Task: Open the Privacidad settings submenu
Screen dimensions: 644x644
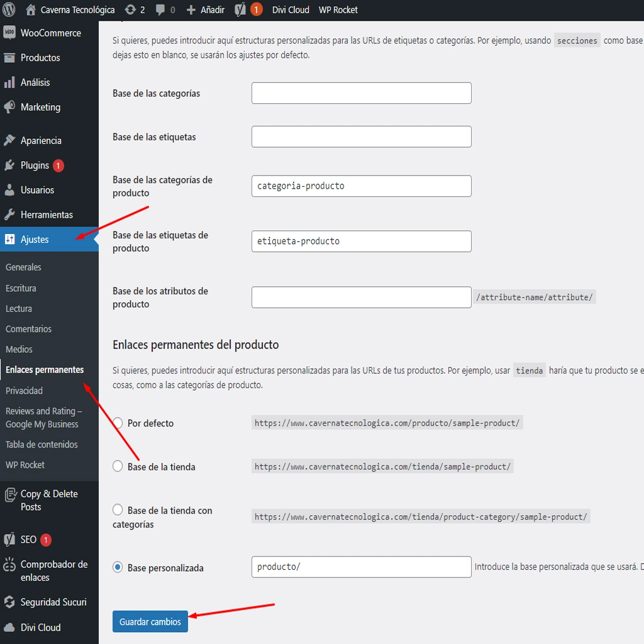Action: click(24, 391)
